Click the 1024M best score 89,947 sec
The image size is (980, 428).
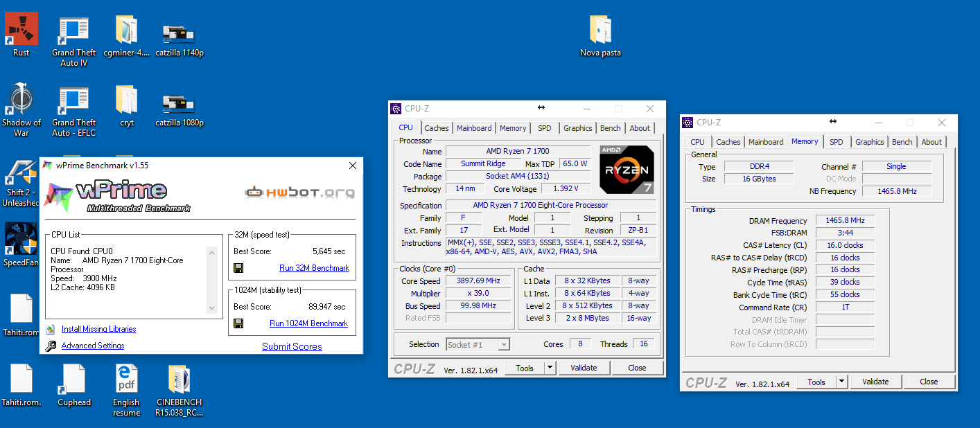(x=327, y=307)
